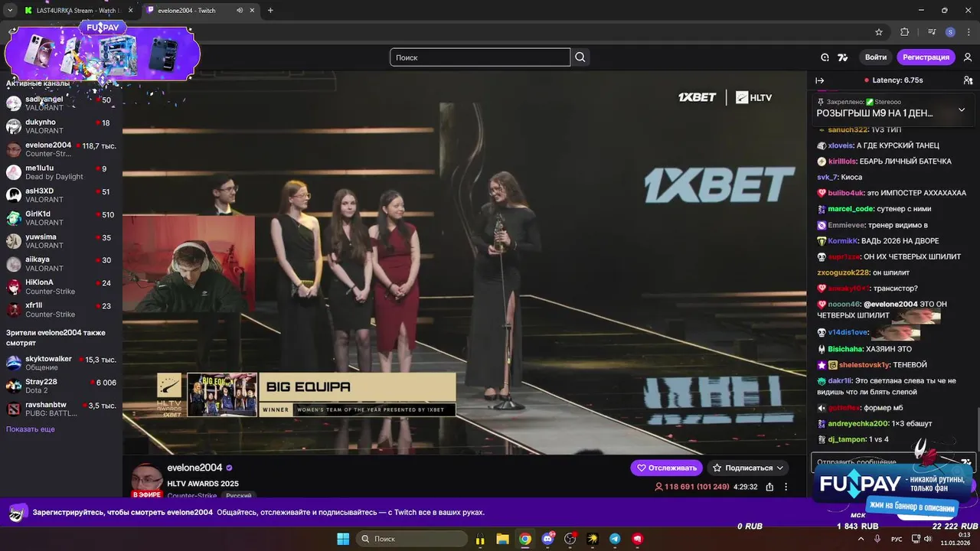Open xfr1ll channel in sidebar

[x=60, y=310]
